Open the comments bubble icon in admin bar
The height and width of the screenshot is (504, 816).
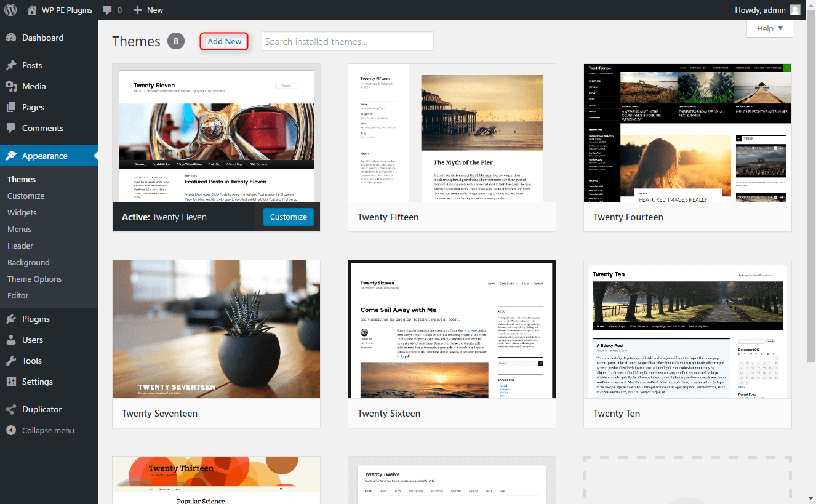click(x=108, y=10)
